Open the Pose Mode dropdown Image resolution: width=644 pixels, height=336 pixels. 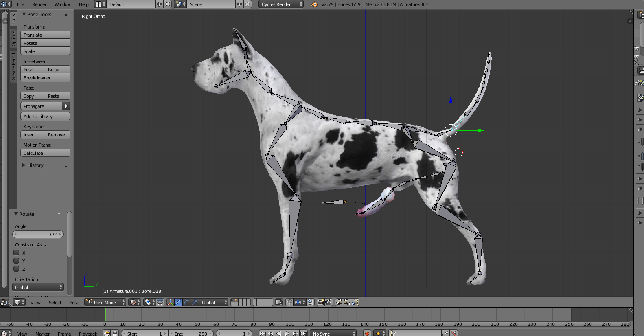pos(105,302)
